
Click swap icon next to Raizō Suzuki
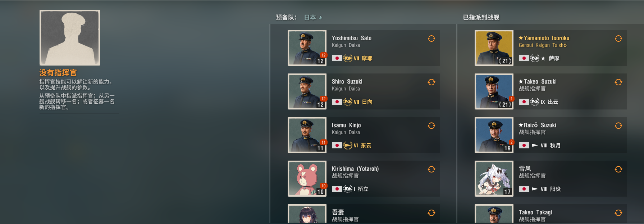pos(618,126)
